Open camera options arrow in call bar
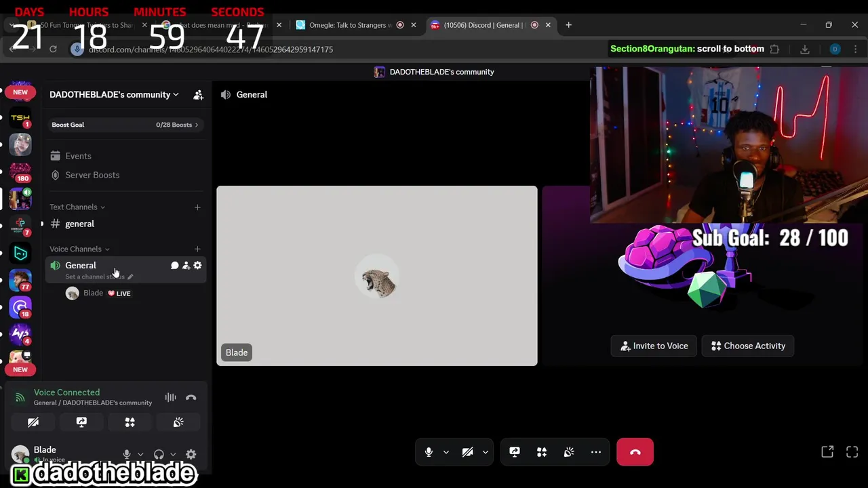Image resolution: width=868 pixels, height=488 pixels. point(485,452)
